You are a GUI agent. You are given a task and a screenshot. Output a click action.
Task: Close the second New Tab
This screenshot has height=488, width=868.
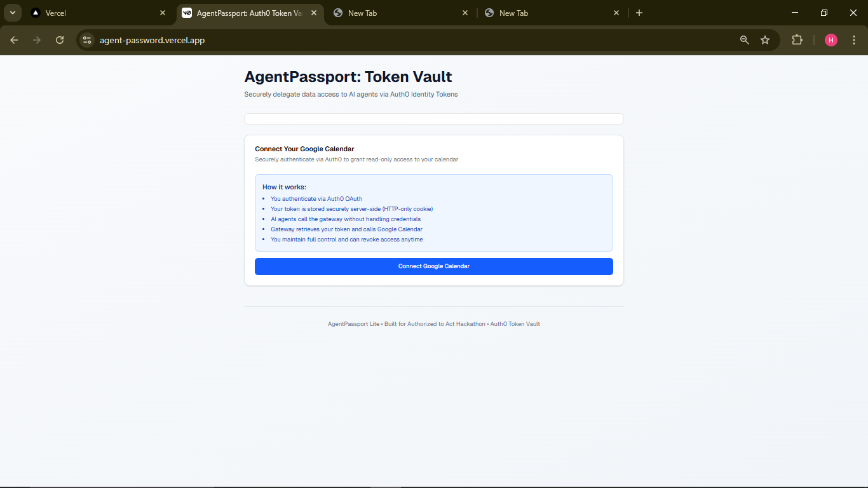(x=616, y=13)
